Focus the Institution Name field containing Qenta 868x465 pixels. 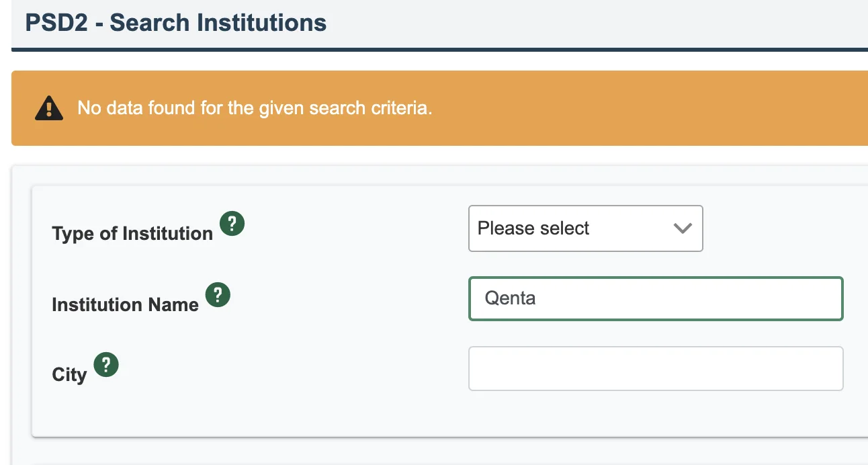[655, 298]
